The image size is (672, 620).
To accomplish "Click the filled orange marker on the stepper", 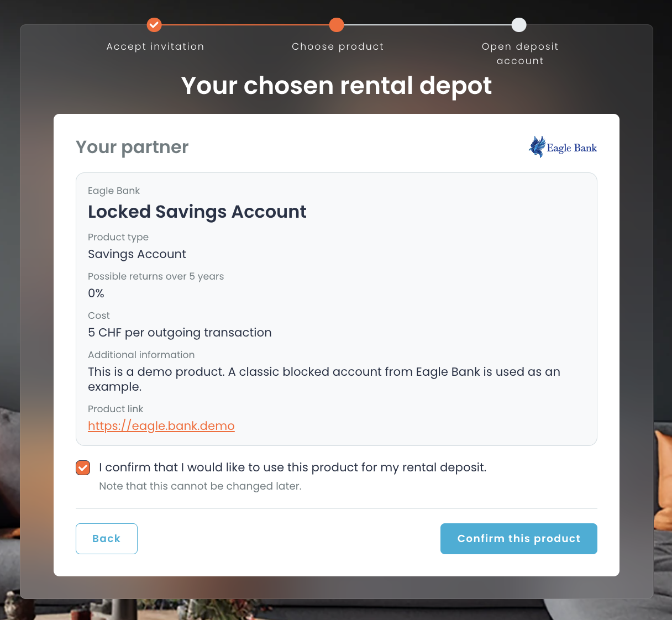I will coord(338,25).
